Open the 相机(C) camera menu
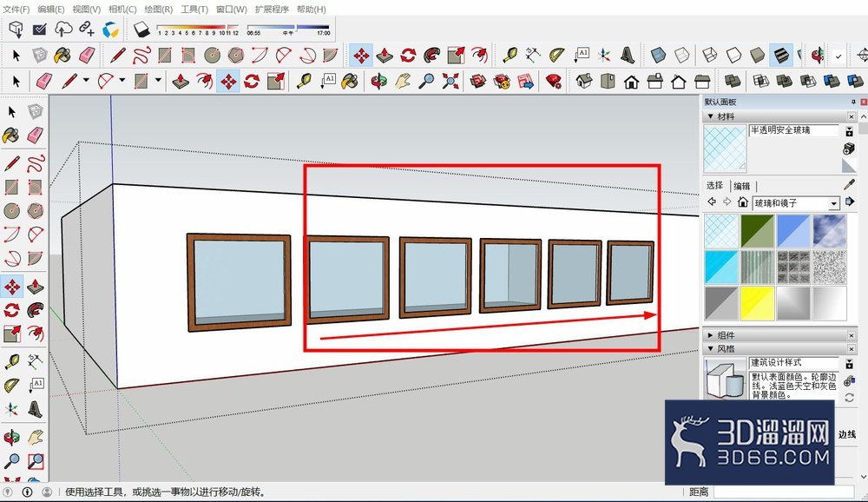Viewport: 868px width, 502px height. [x=122, y=10]
